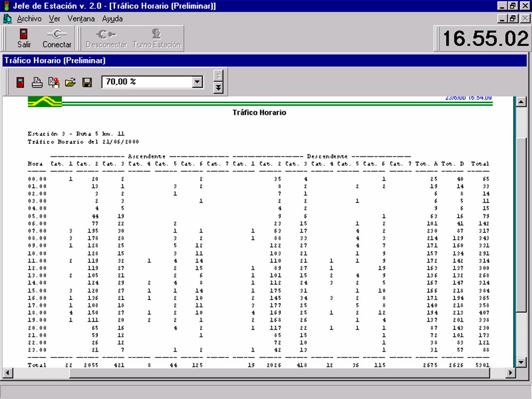The image size is (532, 399).
Task: Click the Estación 3 - Ruta 5 km. 11 line
Action: (x=76, y=134)
